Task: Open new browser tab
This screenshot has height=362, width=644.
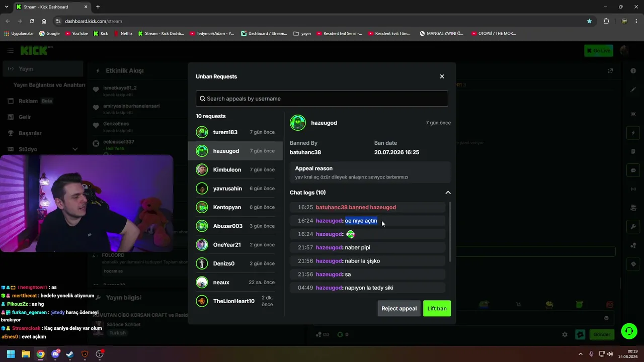Action: pyautogui.click(x=98, y=7)
